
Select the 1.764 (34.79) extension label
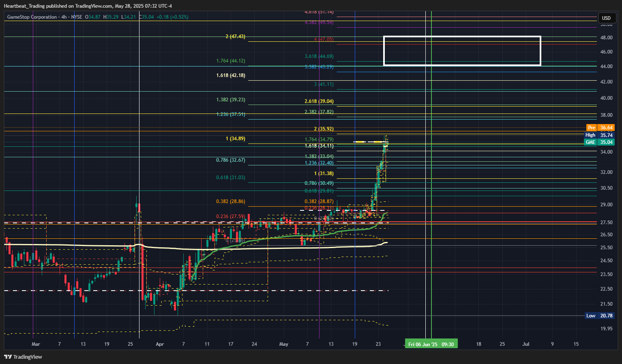point(319,139)
